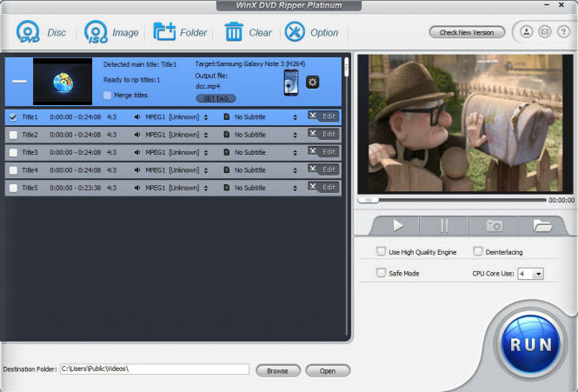Collapse the DVD info with minus icon
The image size is (578, 392).
[19, 81]
